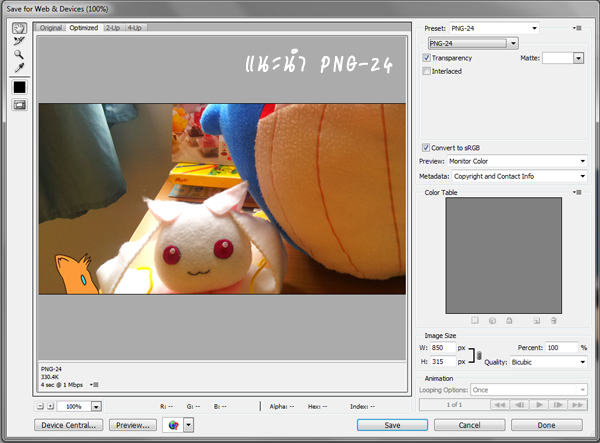Open the Quality Bicubic dropdown
This screenshot has height=443, width=600.
(548, 362)
